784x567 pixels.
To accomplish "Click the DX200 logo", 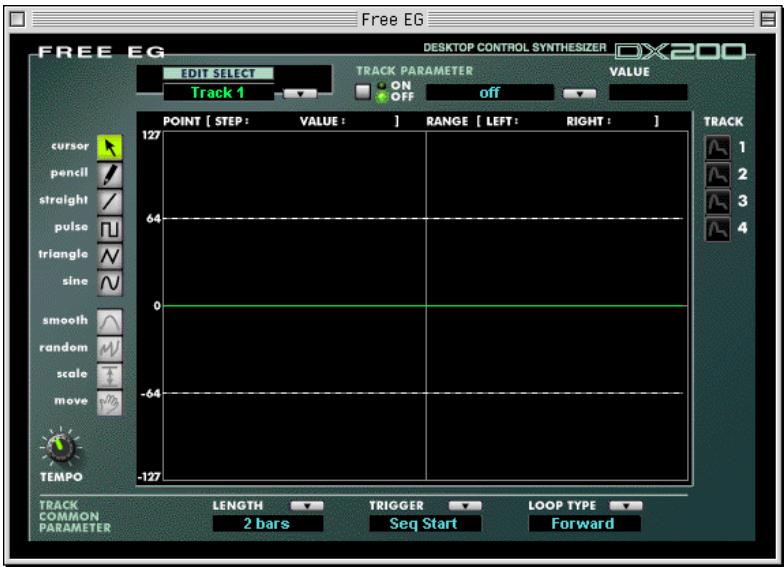I will [x=680, y=51].
